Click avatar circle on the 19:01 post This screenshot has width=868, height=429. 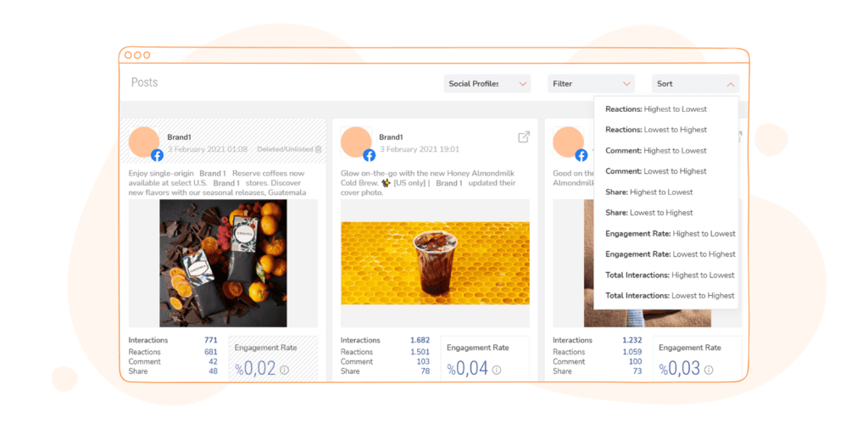tap(356, 142)
